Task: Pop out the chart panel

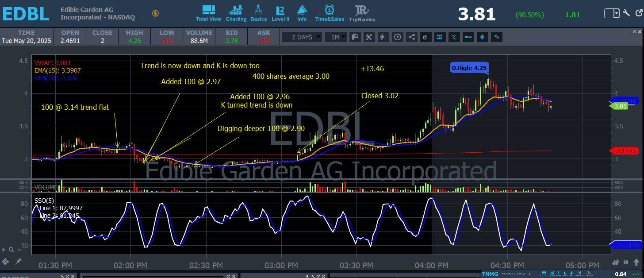Action: [634, 32]
